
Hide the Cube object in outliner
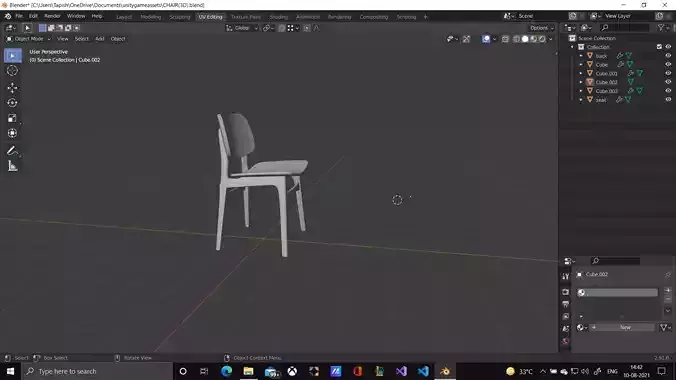[668, 64]
